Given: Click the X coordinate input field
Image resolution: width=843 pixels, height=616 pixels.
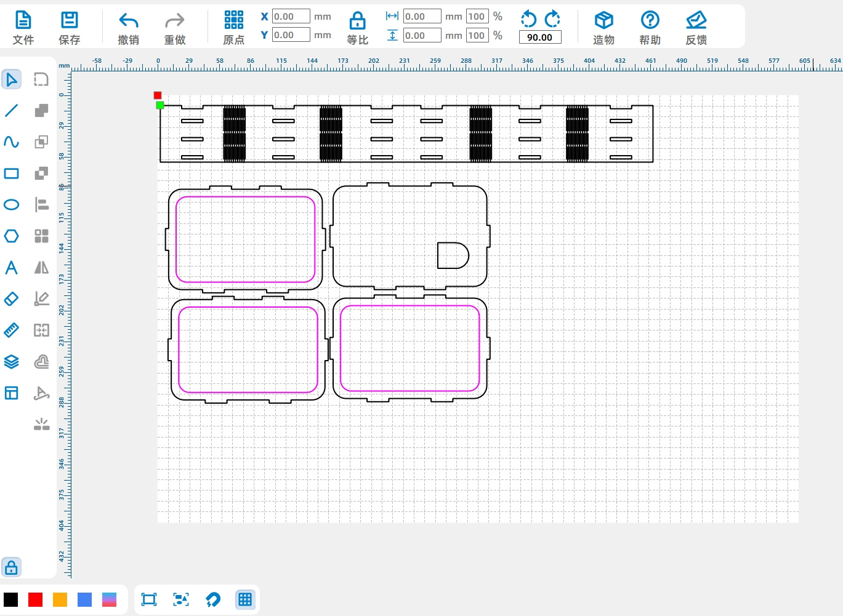Looking at the screenshot, I should pyautogui.click(x=291, y=17).
